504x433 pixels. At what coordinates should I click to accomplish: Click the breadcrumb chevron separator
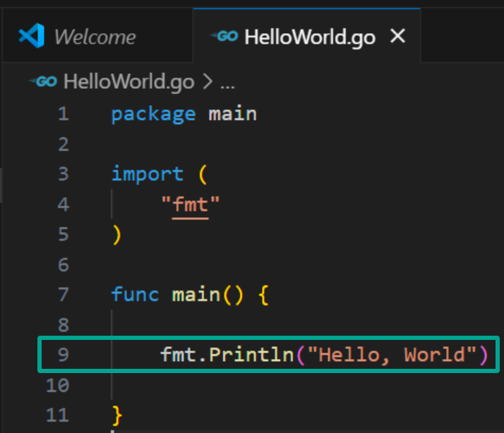[x=208, y=82]
